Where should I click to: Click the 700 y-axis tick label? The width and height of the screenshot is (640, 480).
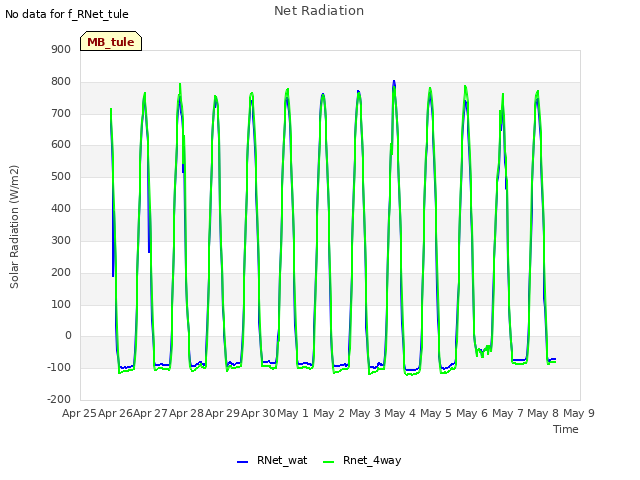61,113
